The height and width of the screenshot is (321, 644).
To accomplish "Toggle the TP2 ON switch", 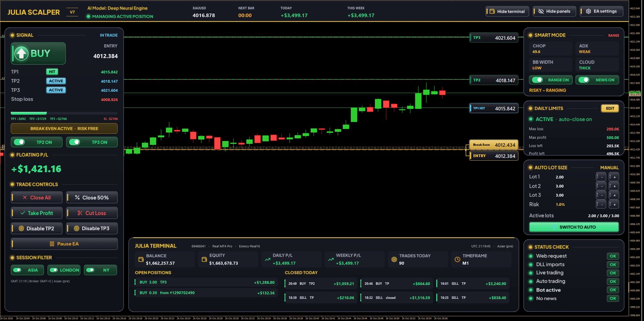I will 19,142.
